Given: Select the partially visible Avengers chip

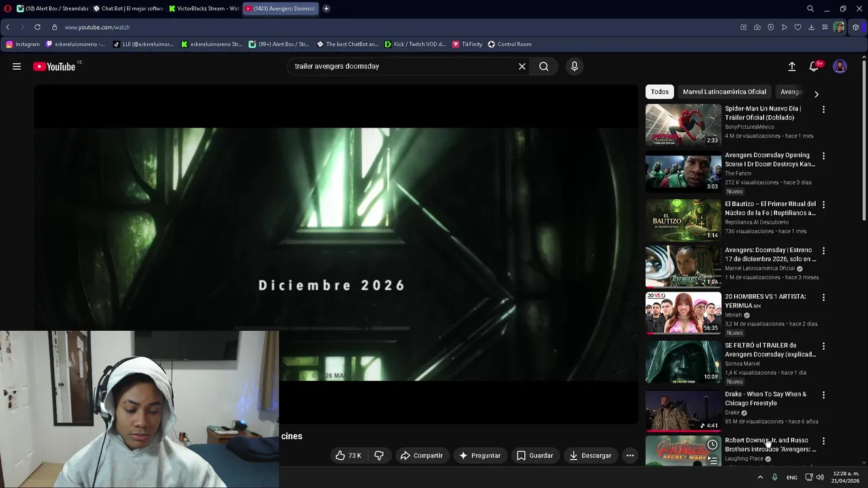Looking at the screenshot, I should (791, 91).
